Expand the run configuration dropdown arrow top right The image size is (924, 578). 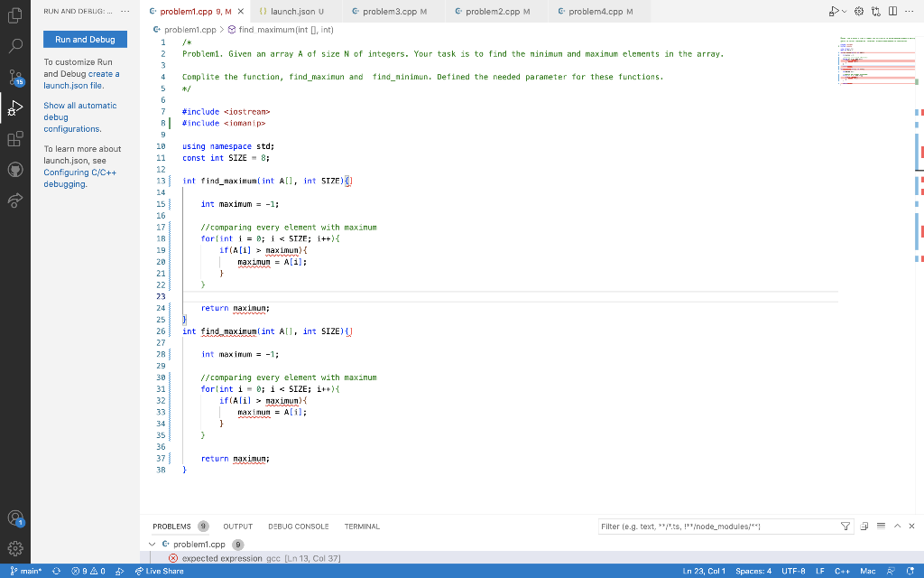[845, 9]
